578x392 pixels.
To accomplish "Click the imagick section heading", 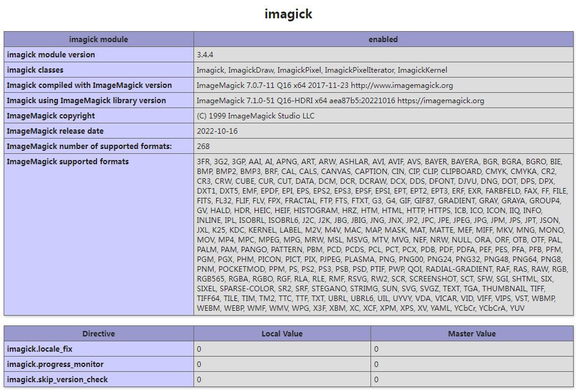I will pos(288,14).
